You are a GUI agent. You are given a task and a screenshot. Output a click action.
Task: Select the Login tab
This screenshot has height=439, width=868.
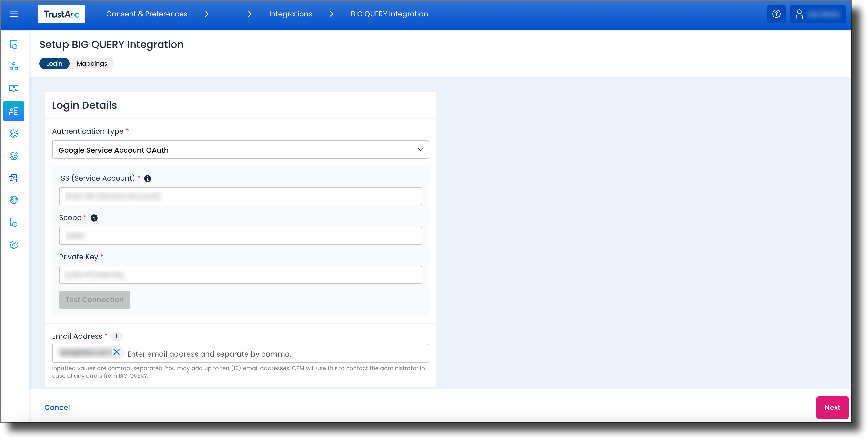tap(54, 63)
